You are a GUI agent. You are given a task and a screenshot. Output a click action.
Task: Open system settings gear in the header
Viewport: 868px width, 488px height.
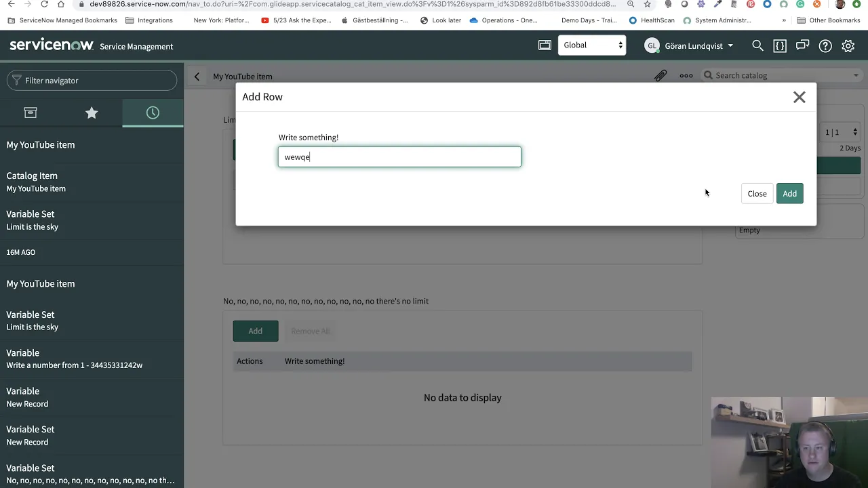point(848,46)
